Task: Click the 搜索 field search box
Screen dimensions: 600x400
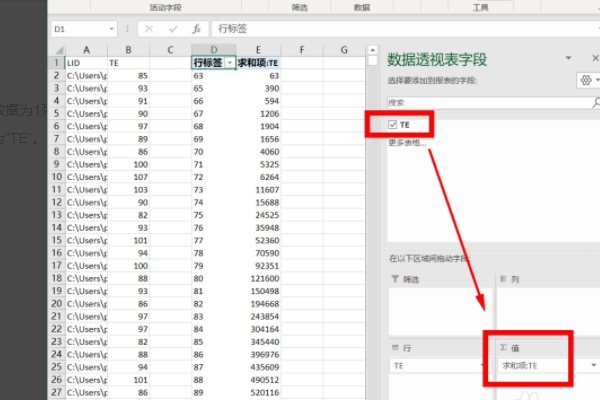Action: 480,102
